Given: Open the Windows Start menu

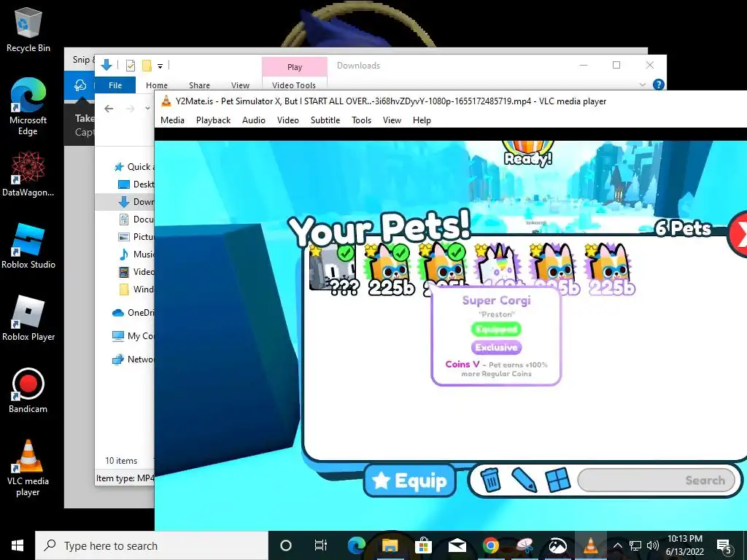Looking at the screenshot, I should 18,545.
